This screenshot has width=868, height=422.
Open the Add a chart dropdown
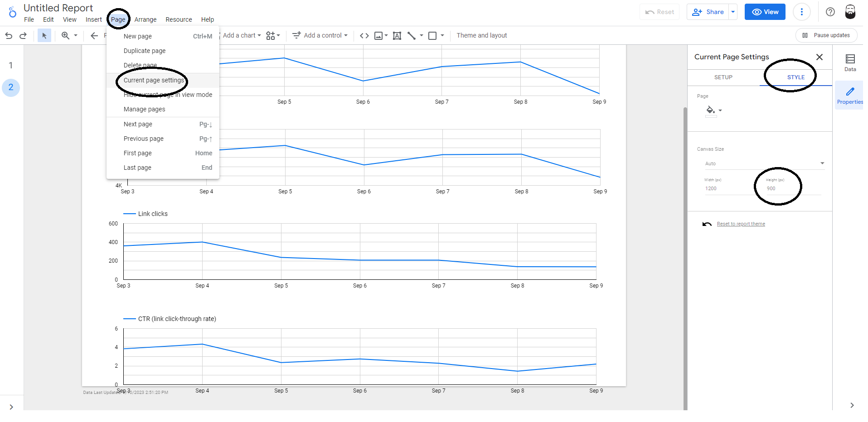(242, 35)
